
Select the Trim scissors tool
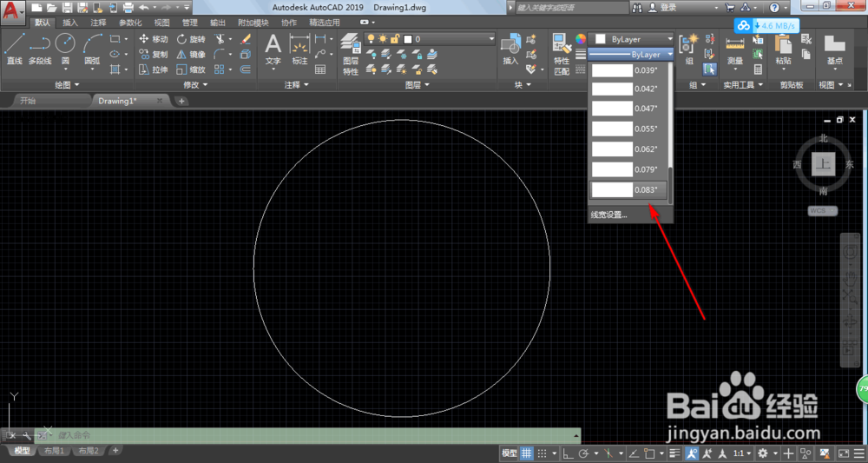click(220, 39)
